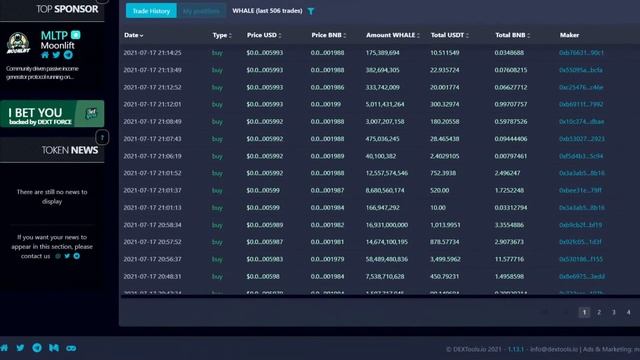Open the footer Medium icon

(x=54, y=348)
